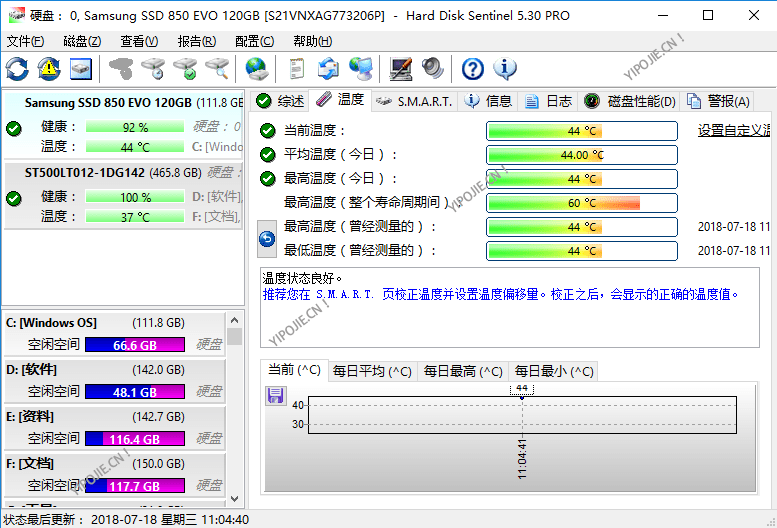Image resolution: width=777 pixels, height=528 pixels.
Task: Click the partition list scrollbar down arrow
Action: [235, 498]
